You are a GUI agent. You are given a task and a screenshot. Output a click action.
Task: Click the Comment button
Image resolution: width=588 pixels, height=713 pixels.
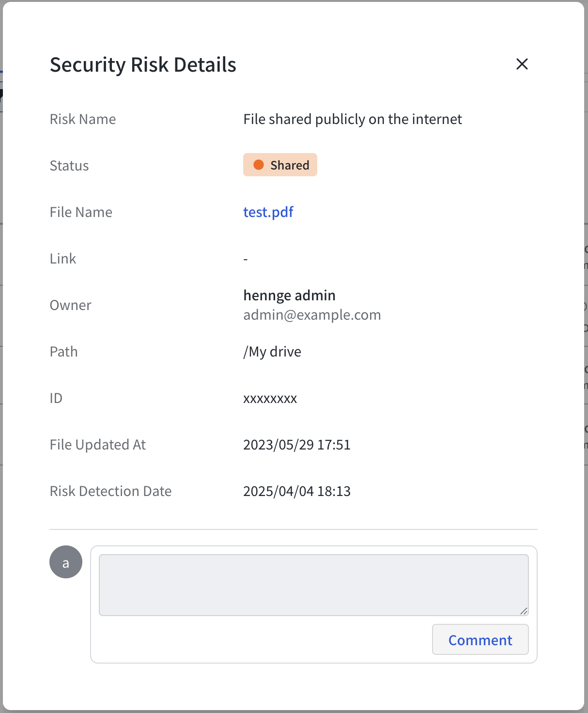tap(480, 640)
